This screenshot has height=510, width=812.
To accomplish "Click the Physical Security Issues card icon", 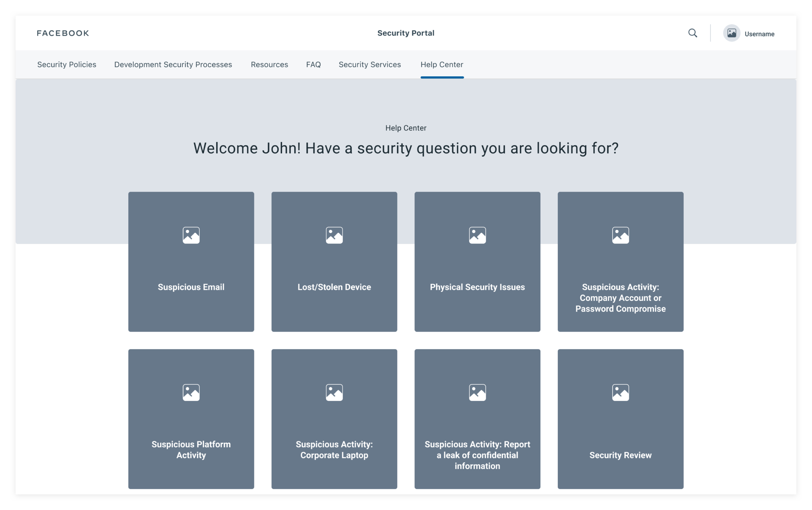I will 477,235.
